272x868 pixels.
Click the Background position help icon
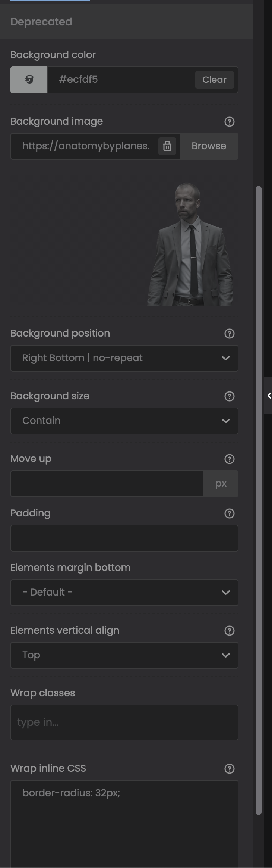tap(230, 334)
